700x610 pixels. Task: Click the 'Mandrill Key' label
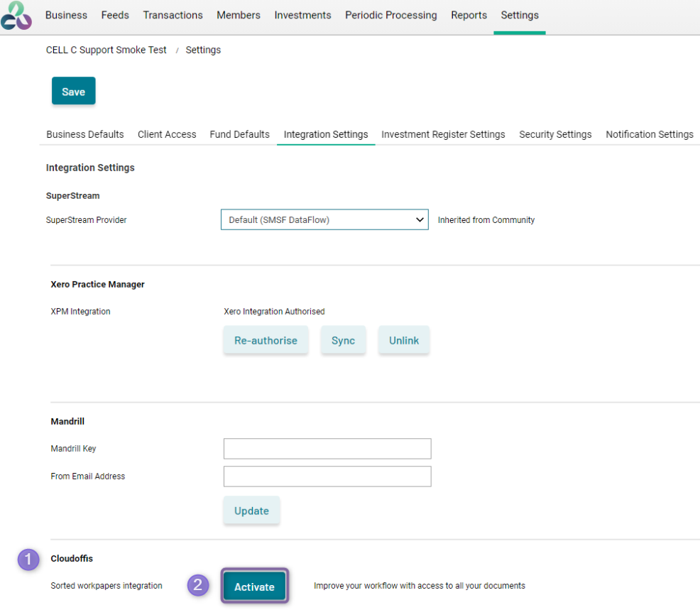tap(73, 449)
